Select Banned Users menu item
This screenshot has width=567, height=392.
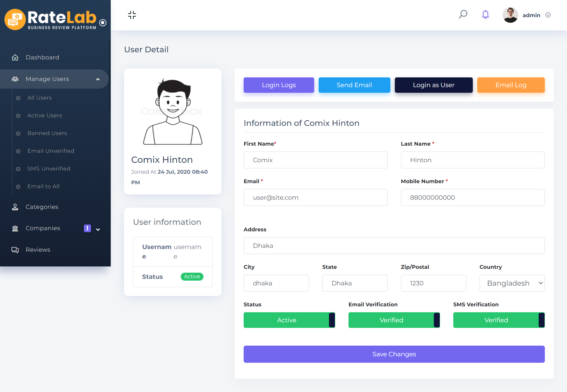[x=47, y=133]
